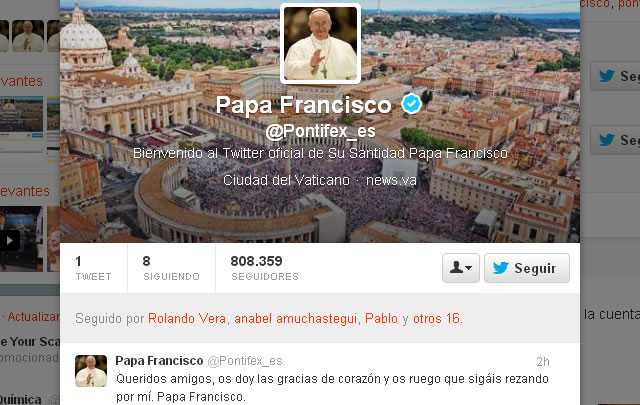Click the Actualizar link in the background sidebar

click(33, 317)
